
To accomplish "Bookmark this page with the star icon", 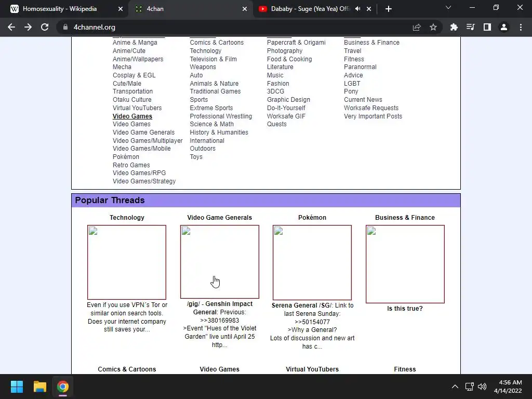I will point(433,27).
